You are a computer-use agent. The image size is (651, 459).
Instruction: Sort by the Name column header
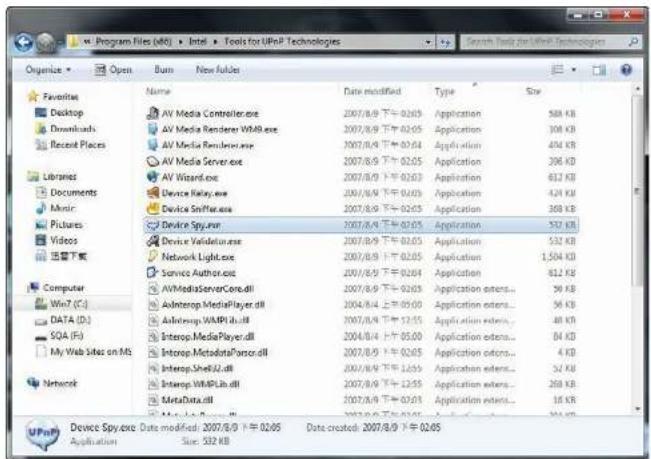(x=158, y=91)
